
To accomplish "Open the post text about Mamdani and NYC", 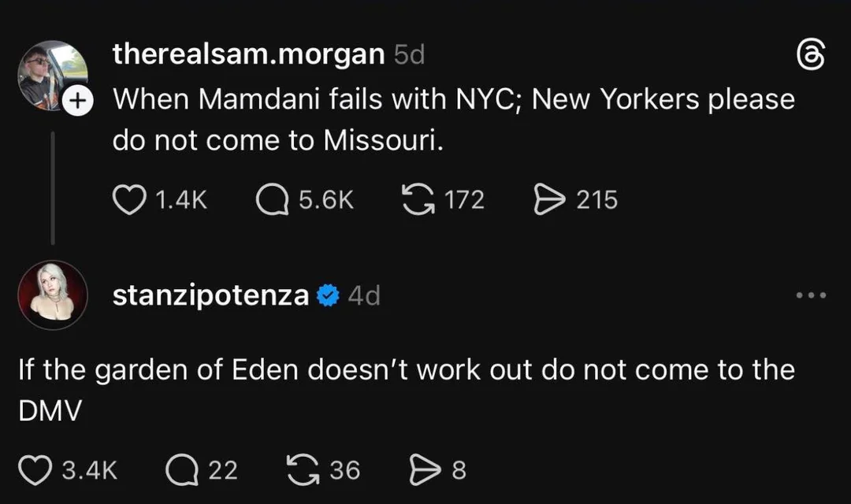I will (453, 120).
